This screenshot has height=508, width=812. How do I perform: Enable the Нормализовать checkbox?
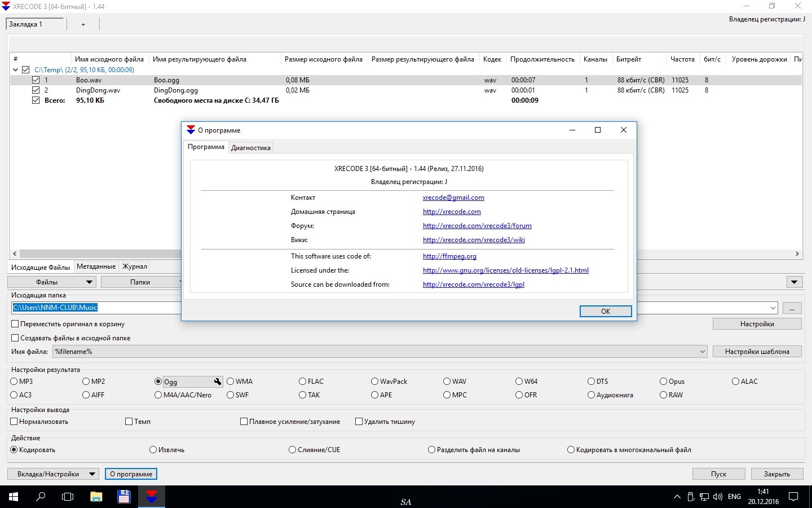(15, 422)
